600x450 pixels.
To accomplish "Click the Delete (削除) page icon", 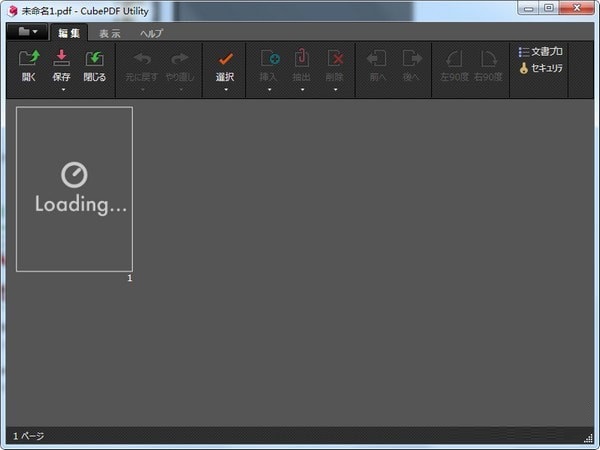I will coord(335,58).
